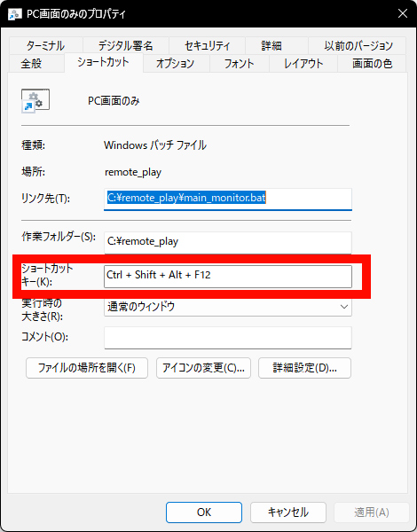Click the 作業フォルダー field
Viewport: 417px width, 532px height.
(x=228, y=242)
